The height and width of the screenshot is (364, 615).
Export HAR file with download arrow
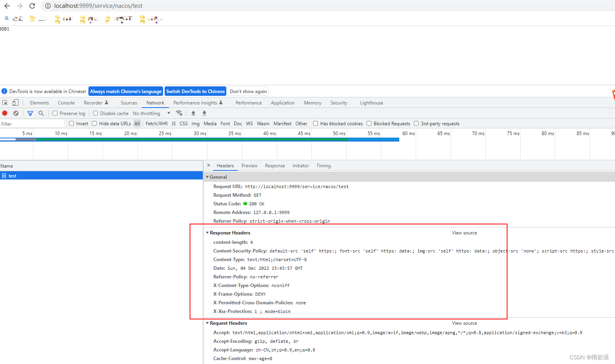pos(204,113)
